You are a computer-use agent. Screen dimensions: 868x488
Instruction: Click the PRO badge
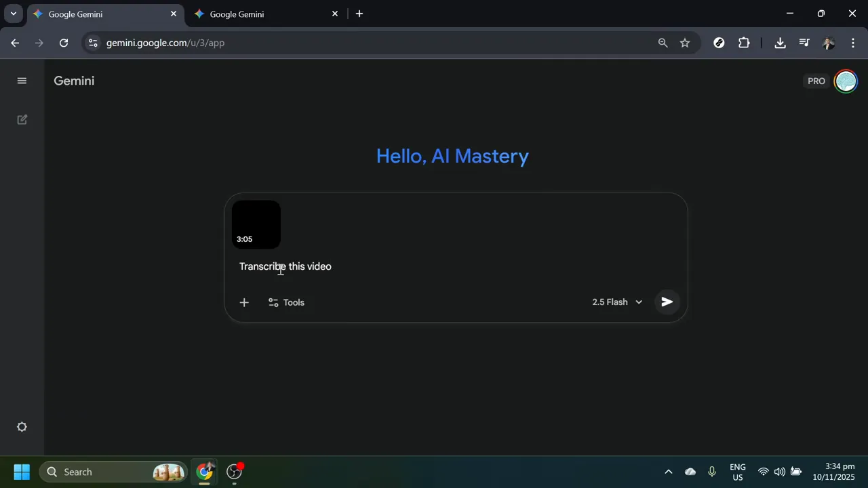tap(816, 81)
